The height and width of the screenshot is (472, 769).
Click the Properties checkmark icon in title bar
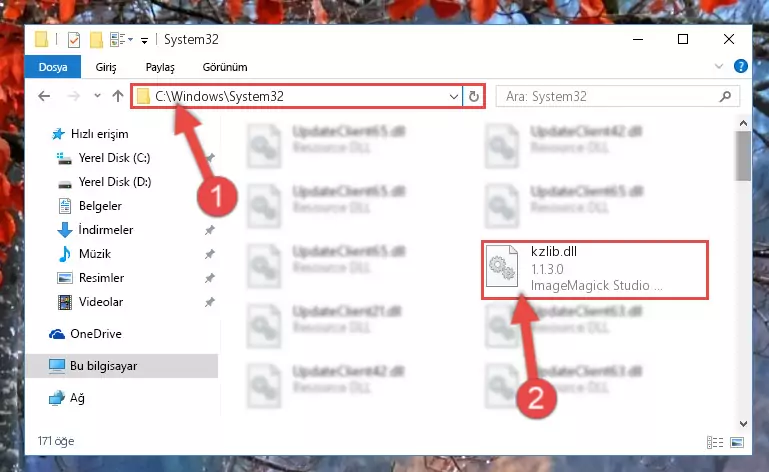coord(74,40)
